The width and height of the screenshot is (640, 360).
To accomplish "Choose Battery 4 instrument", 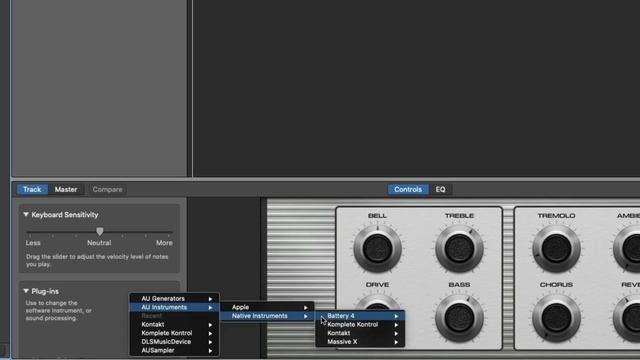I will click(x=360, y=316).
